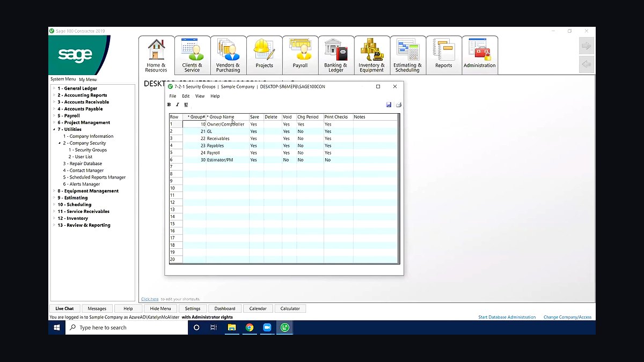The image size is (644, 362).
Task: Toggle Bold formatting in Security Groups toolbar
Action: [x=169, y=105]
